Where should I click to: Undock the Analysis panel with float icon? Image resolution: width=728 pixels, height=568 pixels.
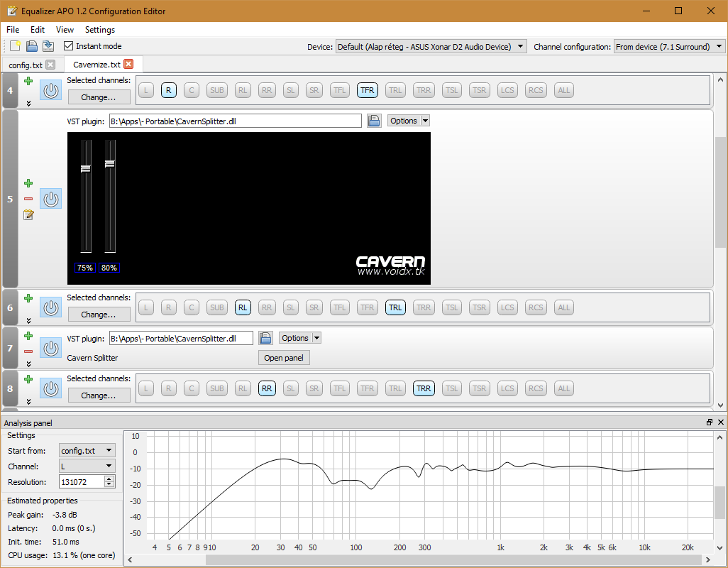pos(710,422)
